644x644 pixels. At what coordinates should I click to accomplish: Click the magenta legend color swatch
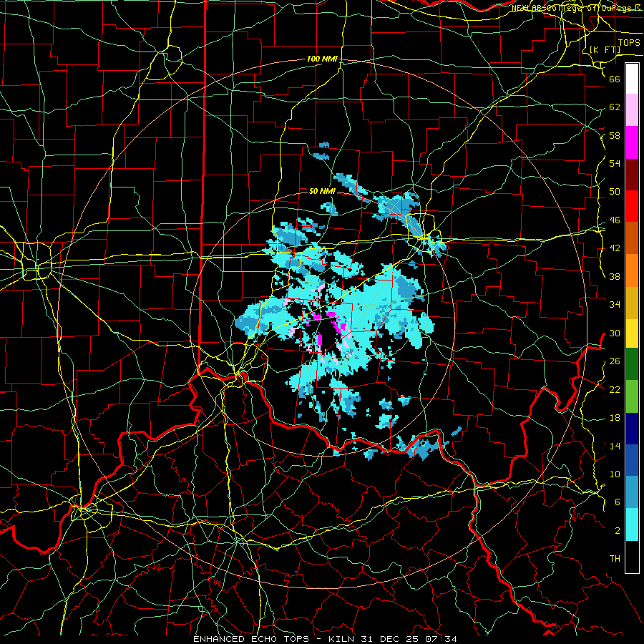click(x=632, y=142)
